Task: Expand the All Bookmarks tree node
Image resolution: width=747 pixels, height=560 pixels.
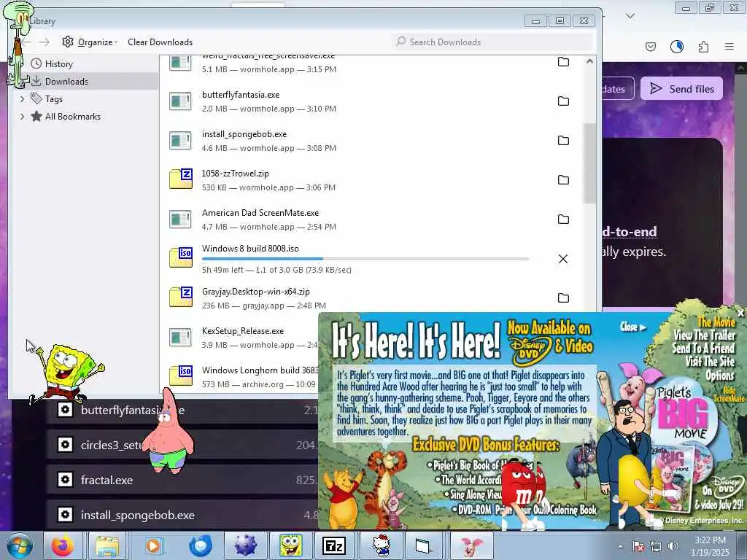Action: [x=22, y=117]
